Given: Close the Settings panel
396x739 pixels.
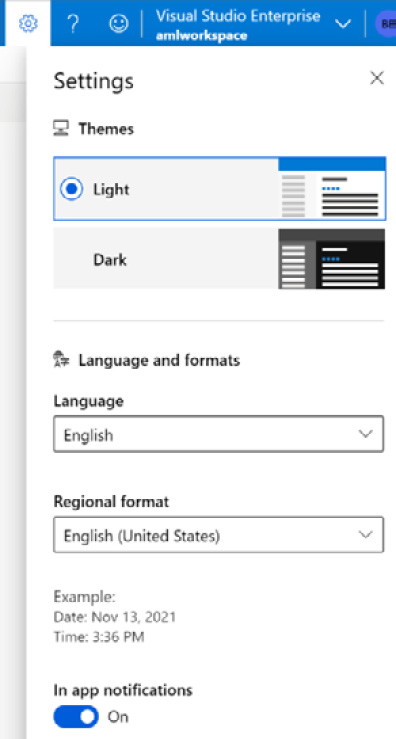Looking at the screenshot, I should tap(377, 78).
